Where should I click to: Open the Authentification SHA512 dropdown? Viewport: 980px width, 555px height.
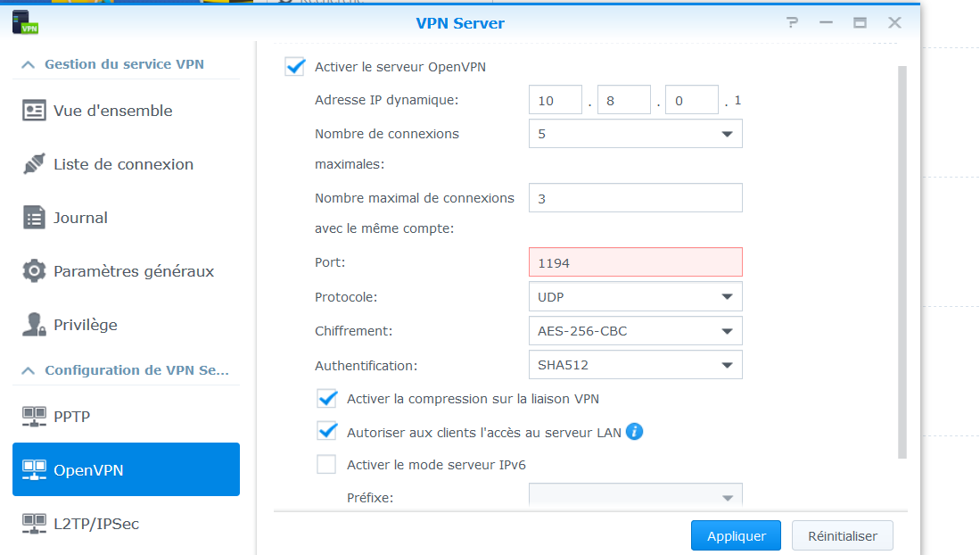(635, 365)
